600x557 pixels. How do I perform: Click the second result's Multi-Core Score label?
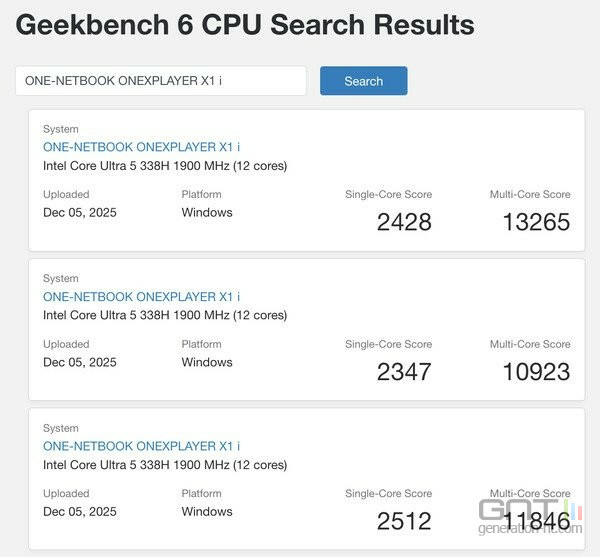(530, 344)
